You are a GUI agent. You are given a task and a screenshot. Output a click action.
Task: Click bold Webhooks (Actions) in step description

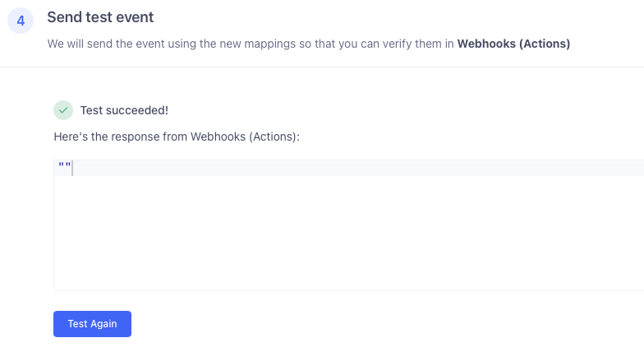pos(513,44)
